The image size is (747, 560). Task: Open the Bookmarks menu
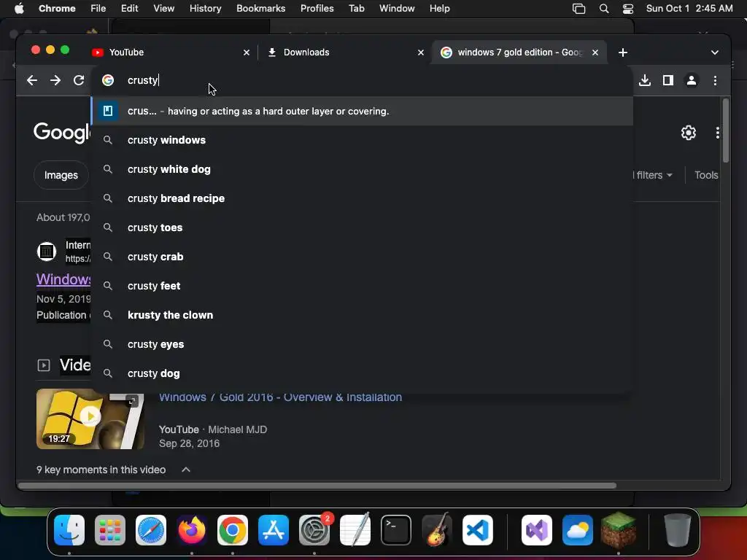click(x=260, y=9)
